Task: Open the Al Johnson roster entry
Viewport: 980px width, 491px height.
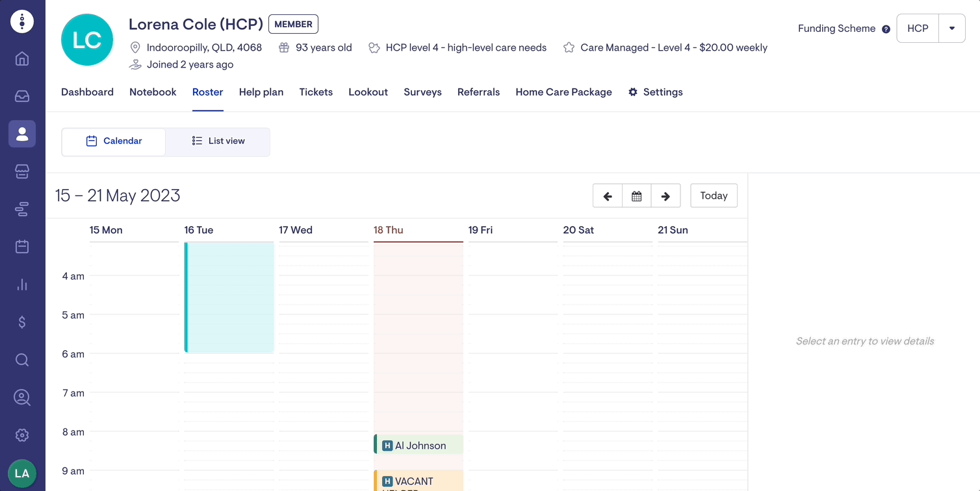Action: [419, 446]
